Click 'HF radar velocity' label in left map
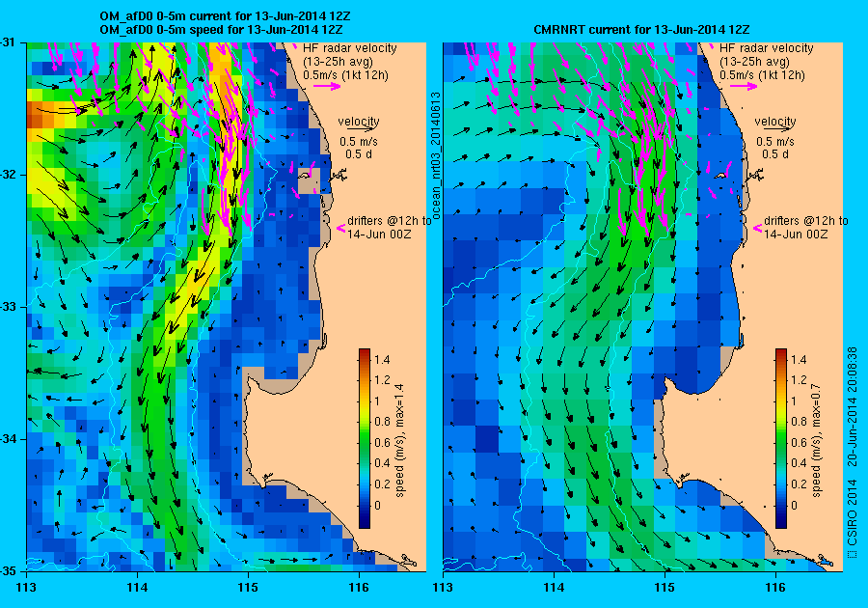Screen dimensions: 868x608 click(350, 48)
